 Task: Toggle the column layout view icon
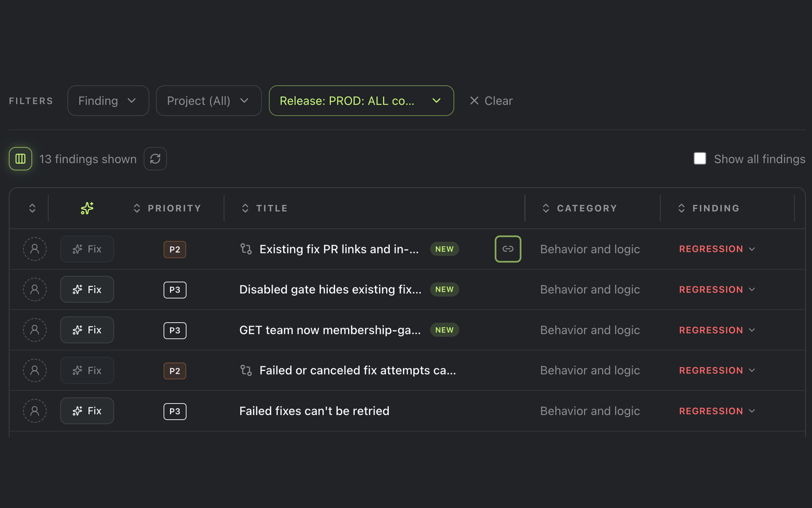[x=20, y=159]
